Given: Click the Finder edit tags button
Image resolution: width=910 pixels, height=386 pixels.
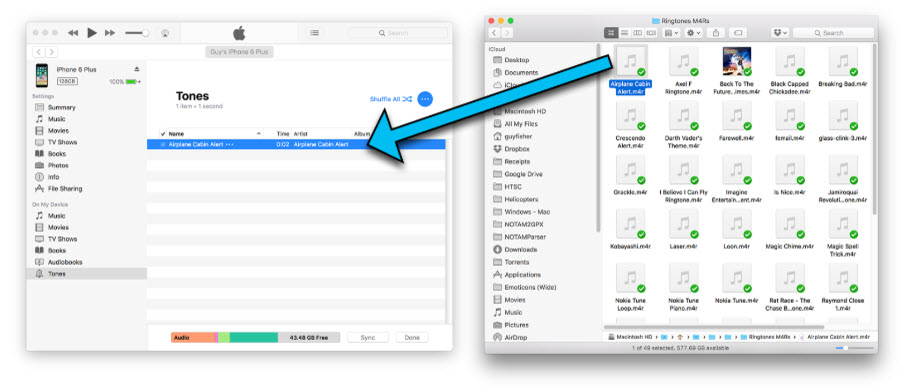Looking at the screenshot, I should pyautogui.click(x=739, y=33).
